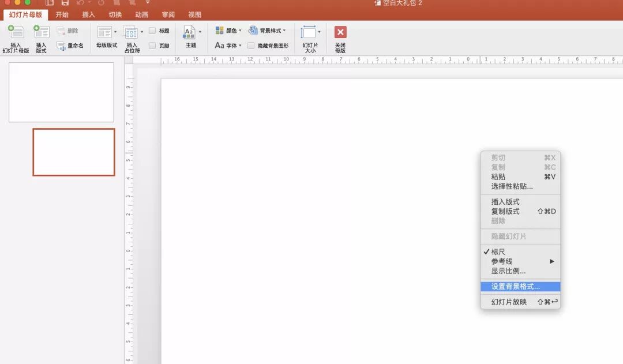This screenshot has width=623, height=364.
Task: Click the greyed 复制 (Copy) context menu entry
Action: click(520, 167)
